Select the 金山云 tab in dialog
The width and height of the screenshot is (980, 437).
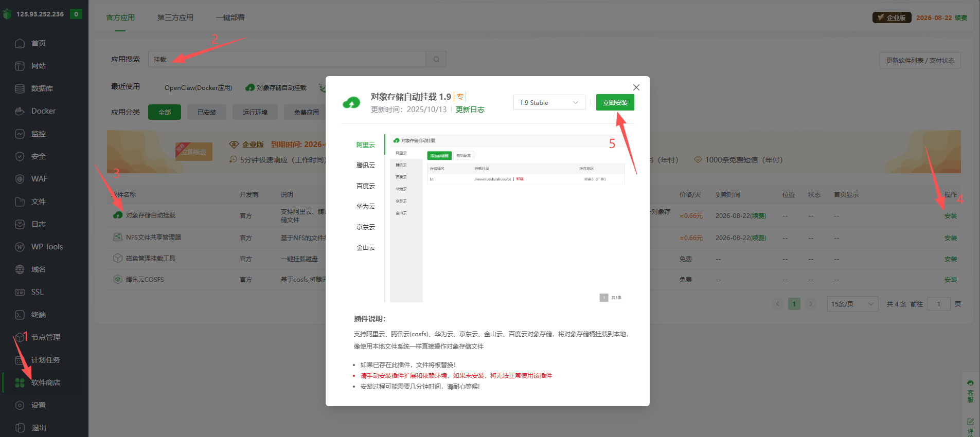(366, 248)
